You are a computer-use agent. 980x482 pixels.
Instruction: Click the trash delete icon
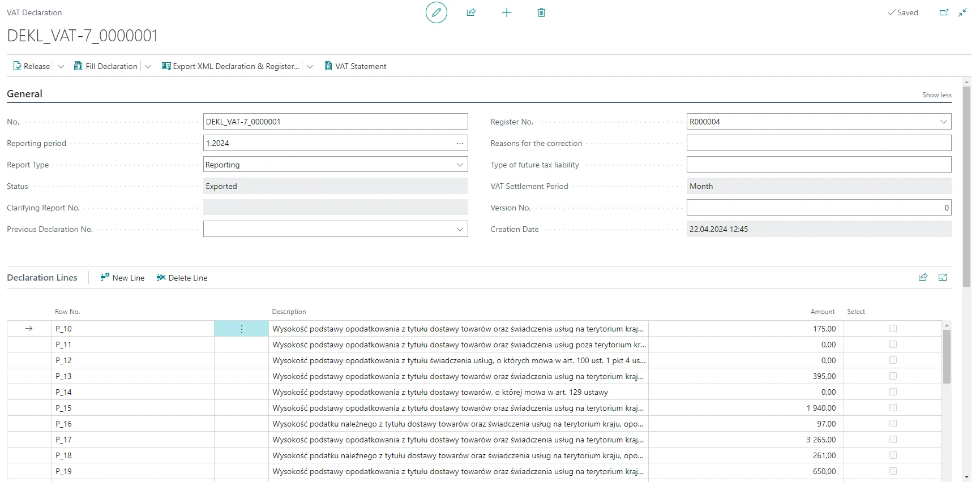(x=541, y=12)
